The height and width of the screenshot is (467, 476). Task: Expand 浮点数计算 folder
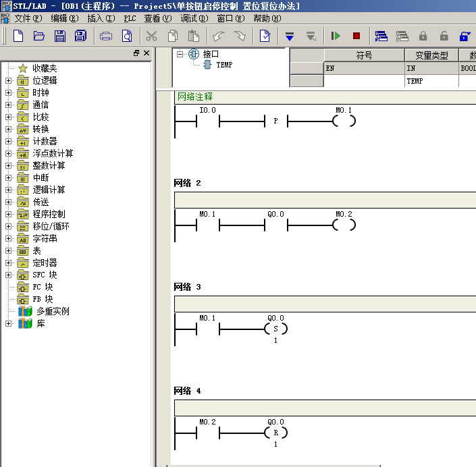click(9, 154)
